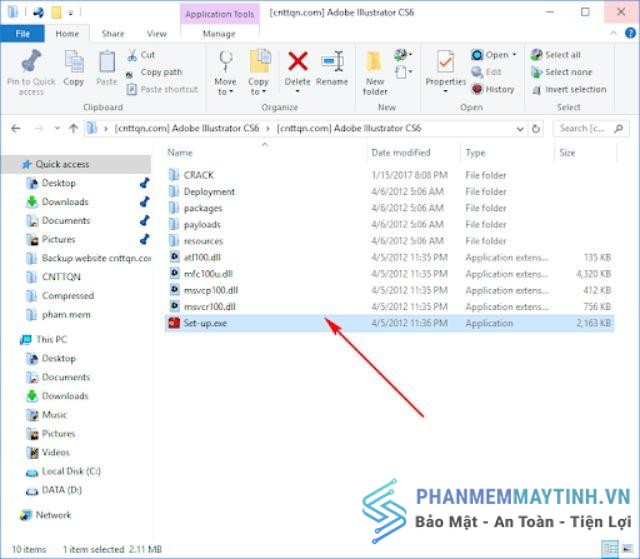Click the Forward navigation arrow
Viewport: 640px width, 559px height.
[x=39, y=129]
